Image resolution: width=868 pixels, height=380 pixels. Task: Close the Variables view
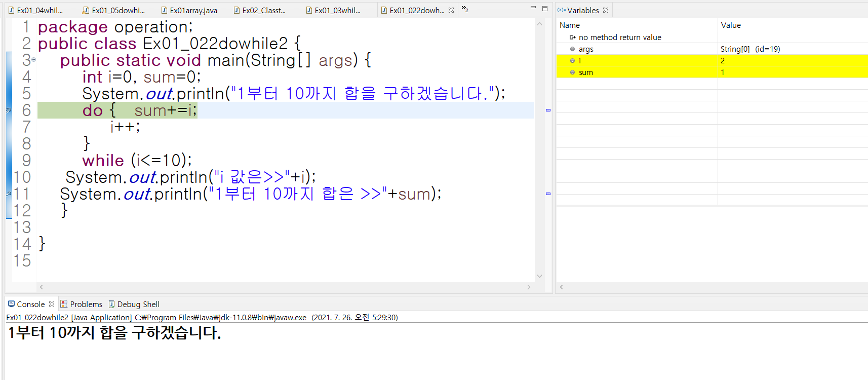tap(606, 10)
